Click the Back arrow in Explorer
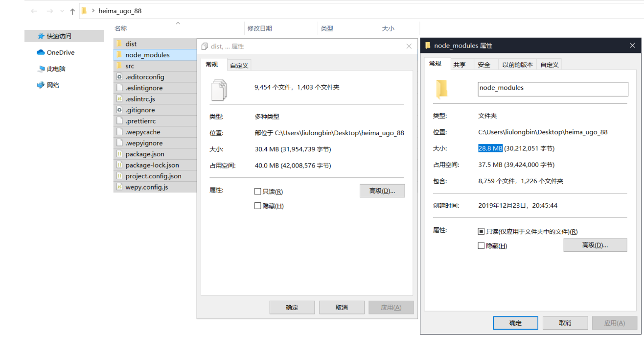Image resolution: width=644 pixels, height=337 pixels. (x=34, y=11)
